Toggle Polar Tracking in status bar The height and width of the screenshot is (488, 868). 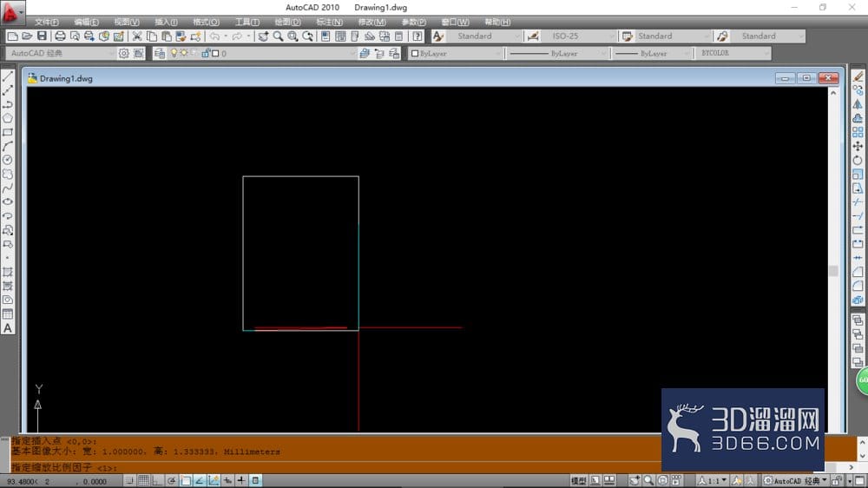pos(172,480)
